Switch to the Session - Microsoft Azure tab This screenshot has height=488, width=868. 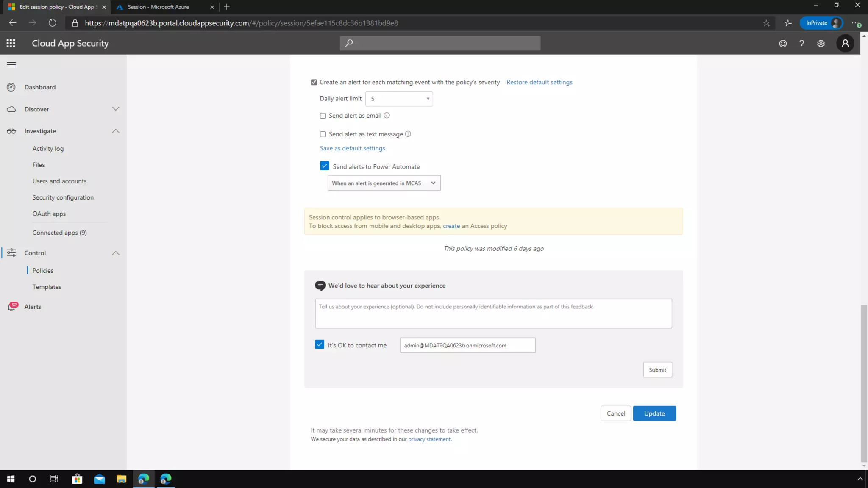point(159,7)
